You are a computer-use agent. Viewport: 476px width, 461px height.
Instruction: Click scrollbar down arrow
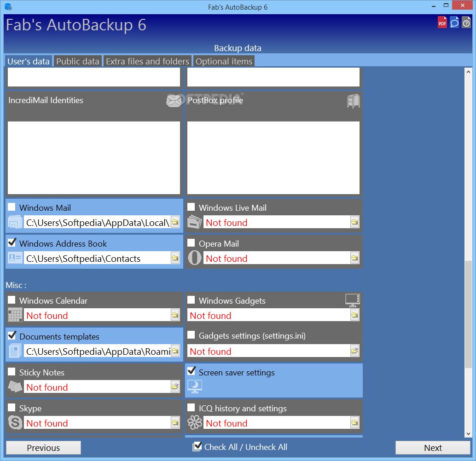(x=468, y=434)
